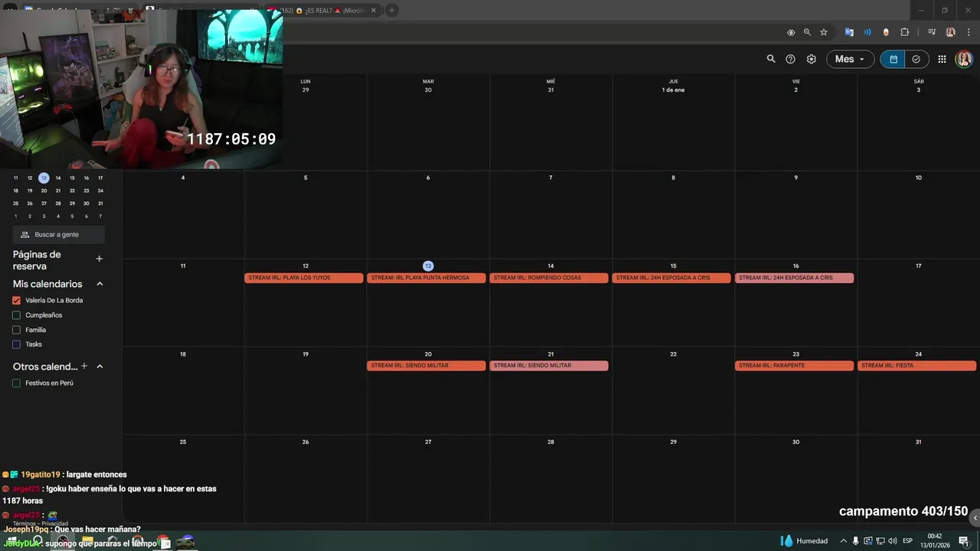The image size is (980, 551).
Task: Click the blue sound-wave extension icon
Action: [x=867, y=32]
